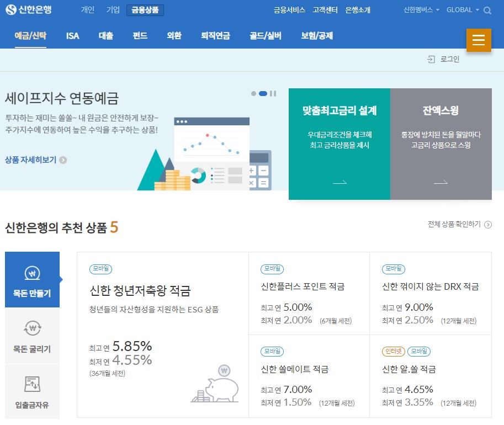Open 상품 자세히보기 link
Image resolution: width=504 pixels, height=425 pixels.
pyautogui.click(x=30, y=160)
